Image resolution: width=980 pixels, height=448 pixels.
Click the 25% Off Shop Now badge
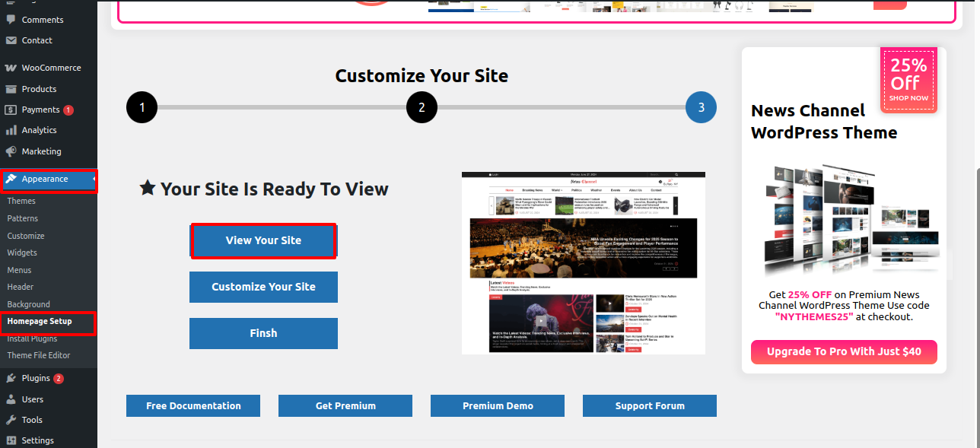click(x=909, y=79)
